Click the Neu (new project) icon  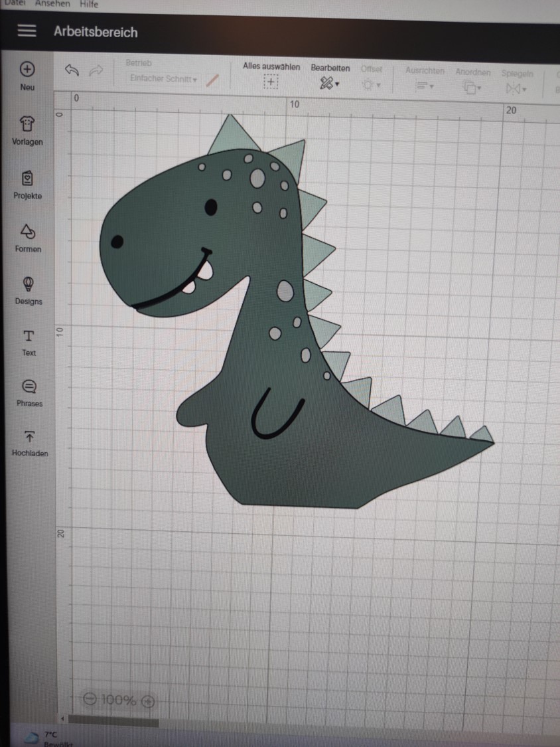tap(27, 70)
